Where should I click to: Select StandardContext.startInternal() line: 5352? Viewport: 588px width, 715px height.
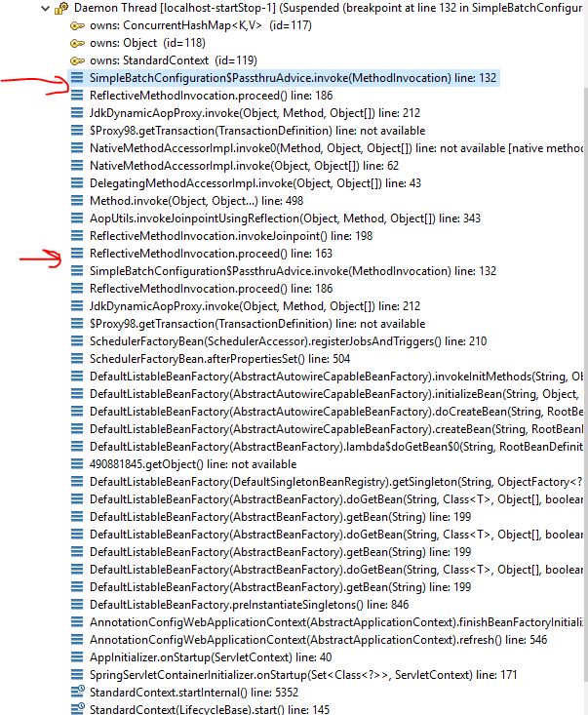coord(194,693)
